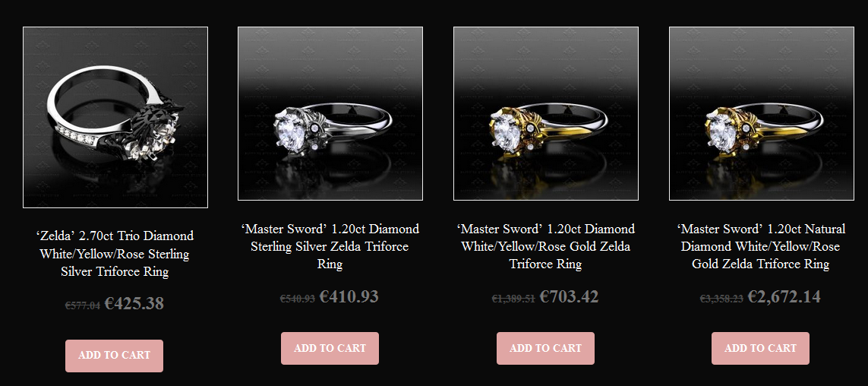
Task: Add the 'Zelda' Trio Diamond ring to cart
Action: [114, 356]
